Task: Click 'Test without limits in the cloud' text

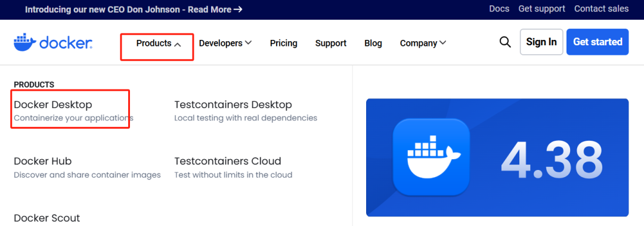Action: coord(233,175)
